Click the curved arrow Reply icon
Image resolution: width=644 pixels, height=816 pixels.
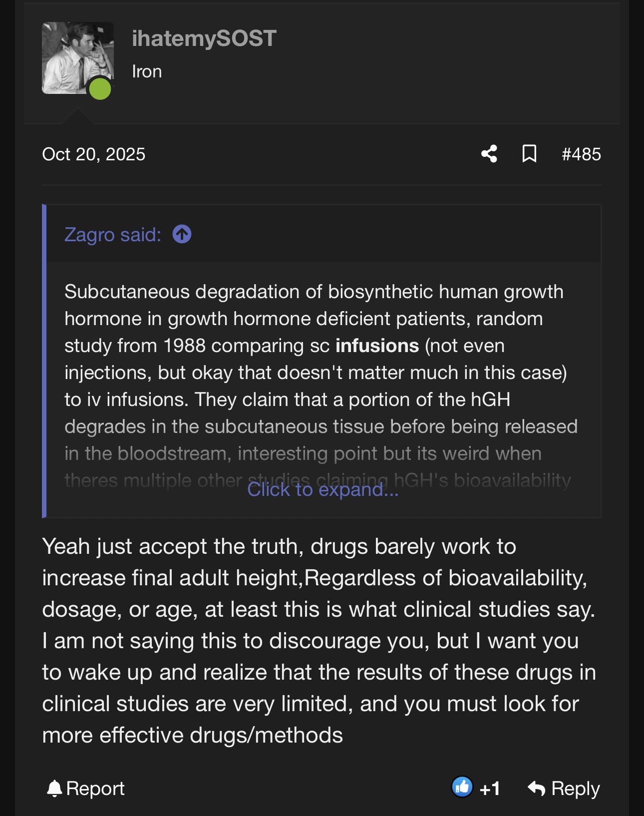(537, 789)
